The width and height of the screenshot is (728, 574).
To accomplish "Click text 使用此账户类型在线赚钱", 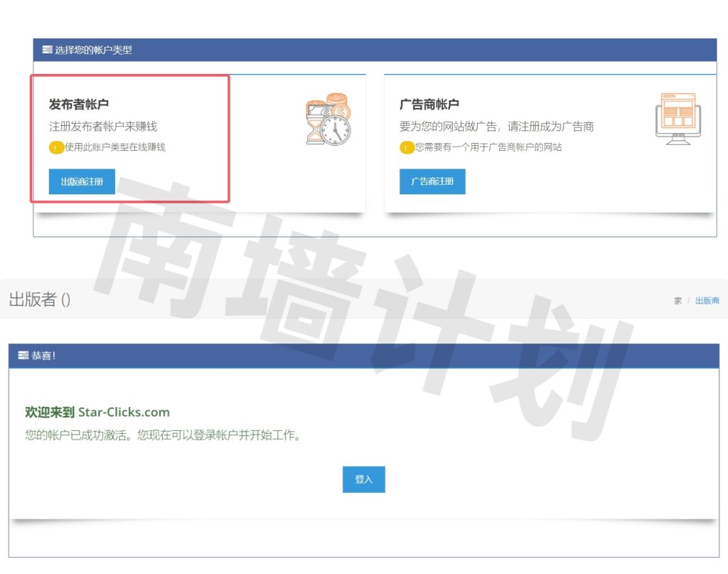I will (x=115, y=147).
